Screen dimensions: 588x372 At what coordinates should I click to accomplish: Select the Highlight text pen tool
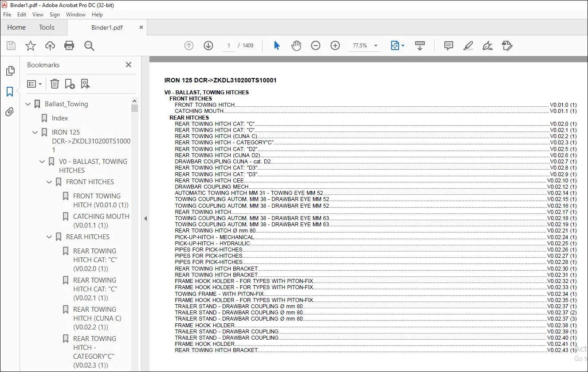point(468,46)
